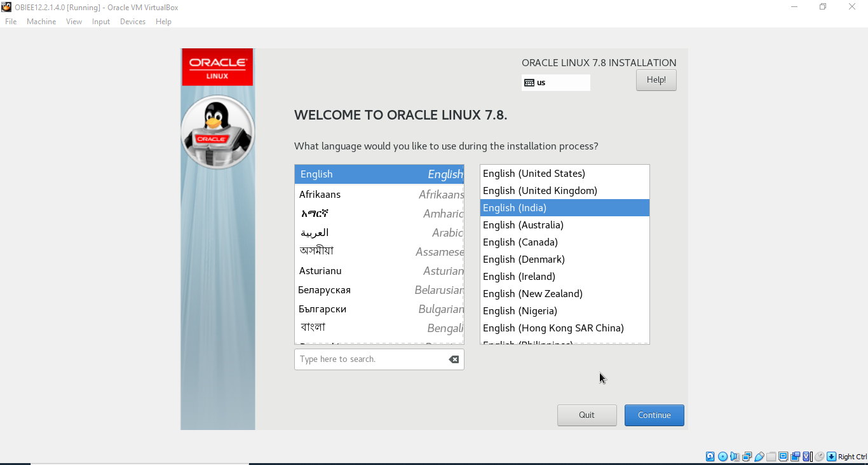Click the optical drive status icon

[x=722, y=456]
